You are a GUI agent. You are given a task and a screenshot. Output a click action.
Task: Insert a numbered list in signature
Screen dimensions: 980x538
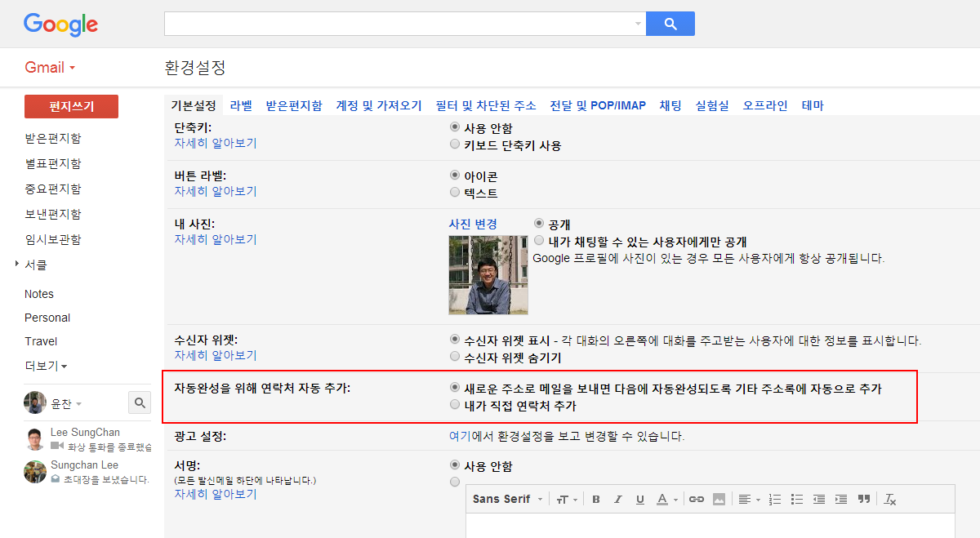click(775, 499)
